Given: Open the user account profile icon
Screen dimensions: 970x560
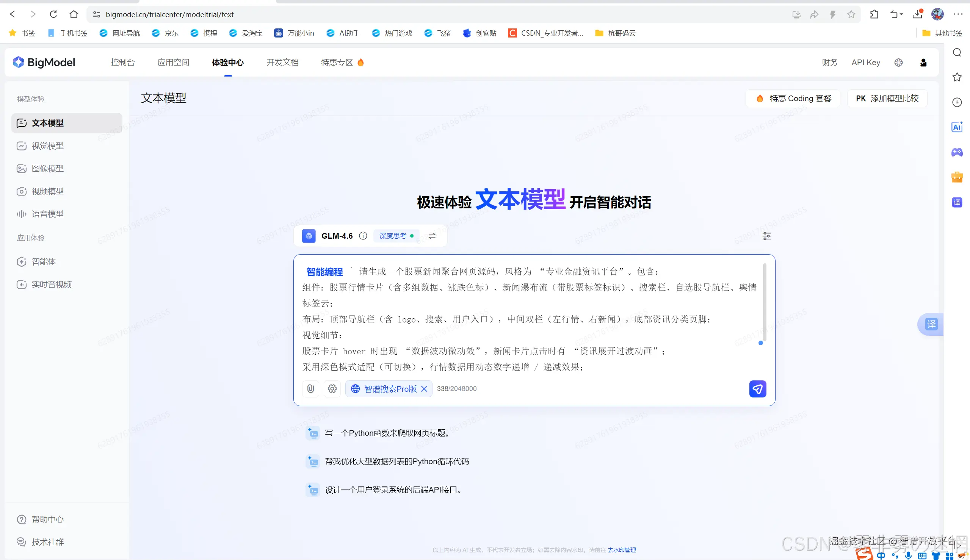Looking at the screenshot, I should click(923, 63).
